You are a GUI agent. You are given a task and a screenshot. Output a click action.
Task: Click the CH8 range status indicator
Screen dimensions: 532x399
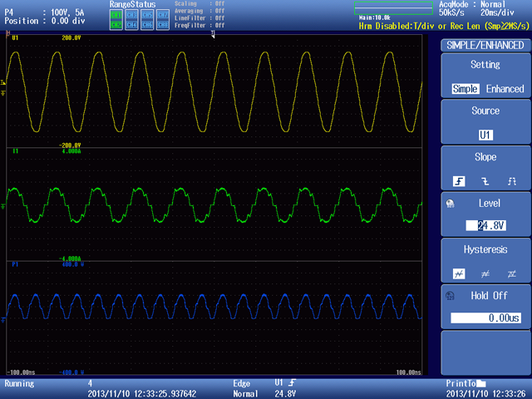(x=163, y=25)
